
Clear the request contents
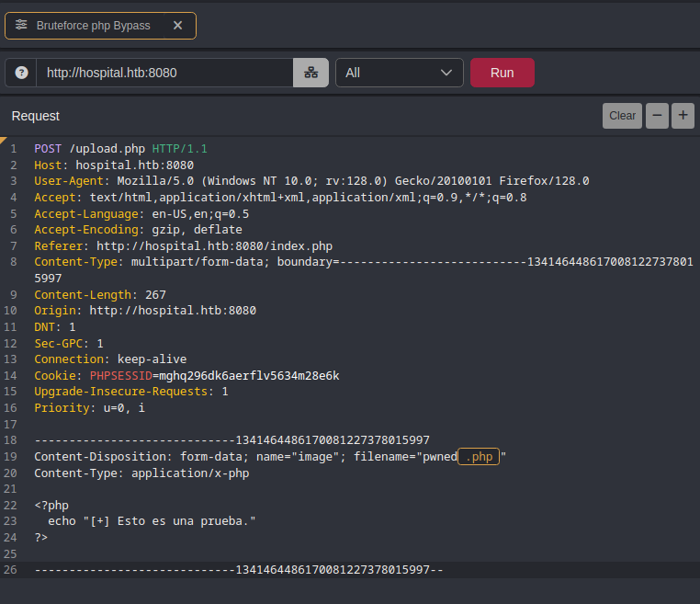pos(622,116)
